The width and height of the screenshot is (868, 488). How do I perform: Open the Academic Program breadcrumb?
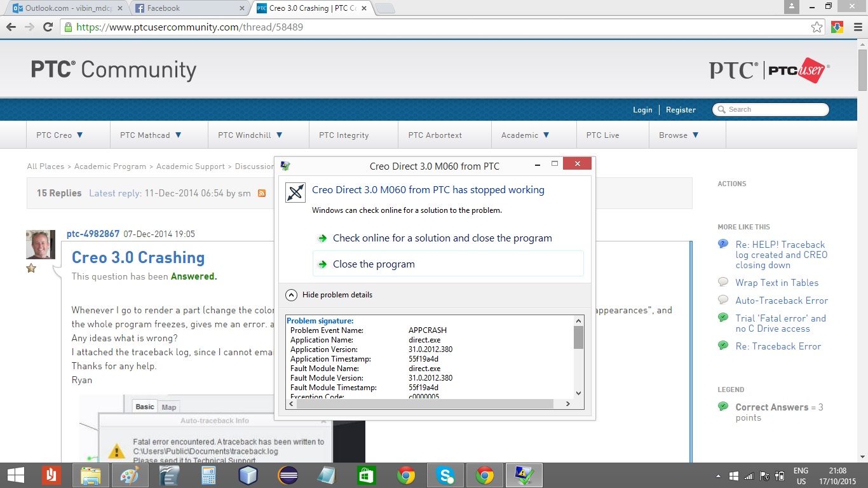coord(110,166)
